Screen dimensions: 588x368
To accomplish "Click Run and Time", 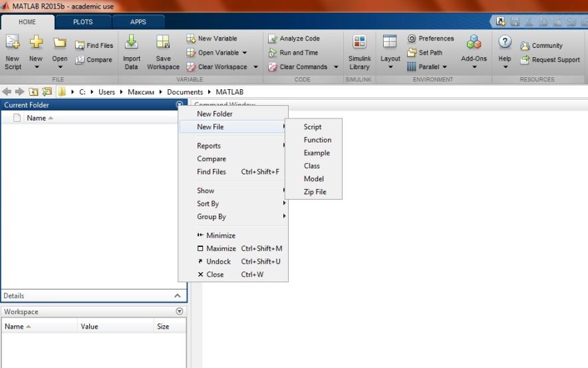I will [293, 53].
